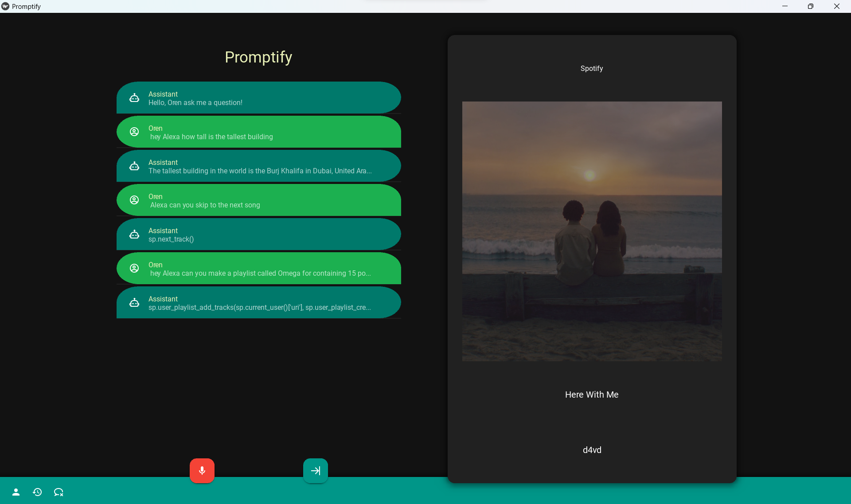Click the artist name d4vd
Viewport: 851px width, 504px height.
pos(592,450)
